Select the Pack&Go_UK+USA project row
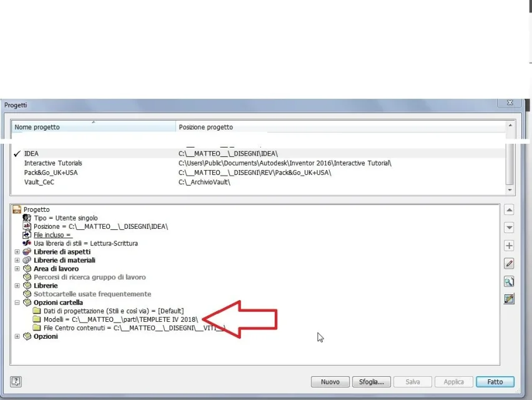 [259, 172]
